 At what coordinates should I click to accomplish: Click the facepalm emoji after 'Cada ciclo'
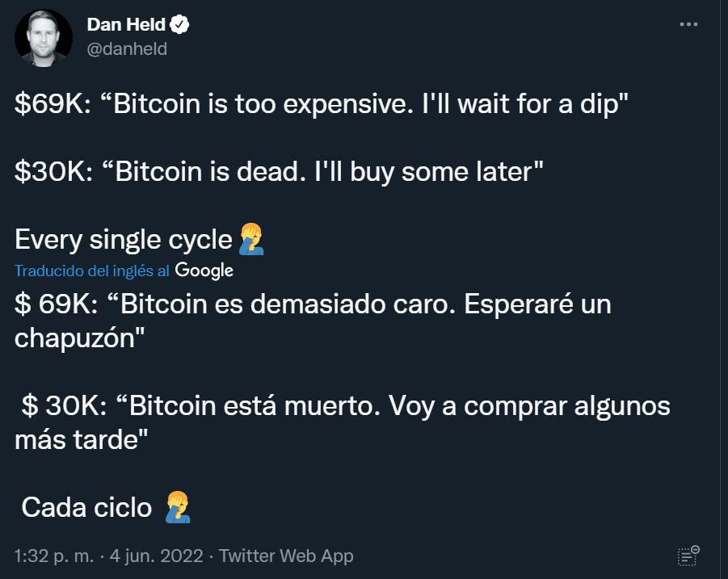click(x=178, y=507)
